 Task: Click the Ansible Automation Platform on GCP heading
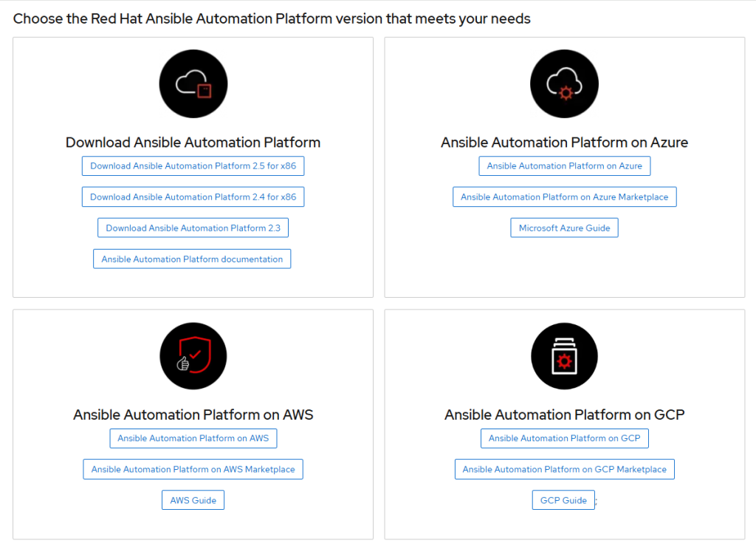564,415
